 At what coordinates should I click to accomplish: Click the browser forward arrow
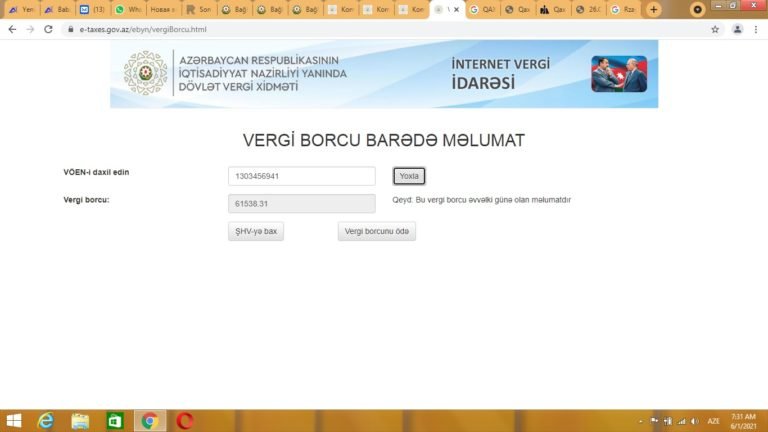point(30,29)
